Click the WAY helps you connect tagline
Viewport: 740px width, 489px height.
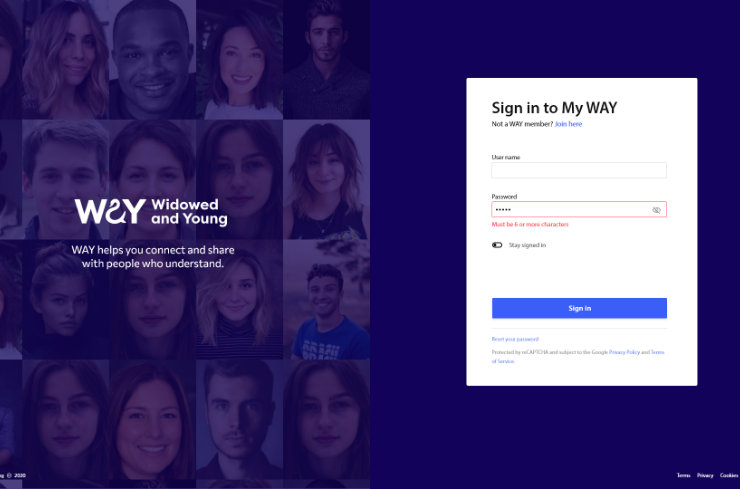[153, 256]
